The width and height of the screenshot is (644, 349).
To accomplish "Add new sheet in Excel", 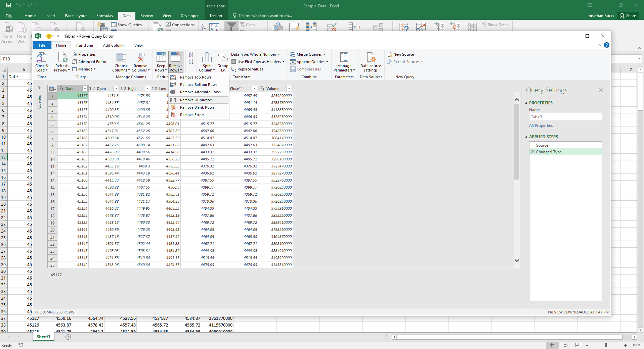I will 68,337.
